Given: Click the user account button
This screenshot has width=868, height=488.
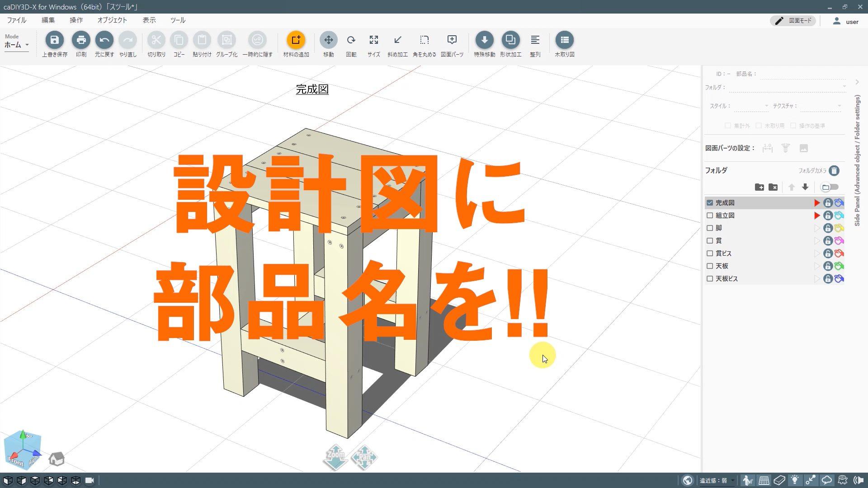Looking at the screenshot, I should point(846,21).
